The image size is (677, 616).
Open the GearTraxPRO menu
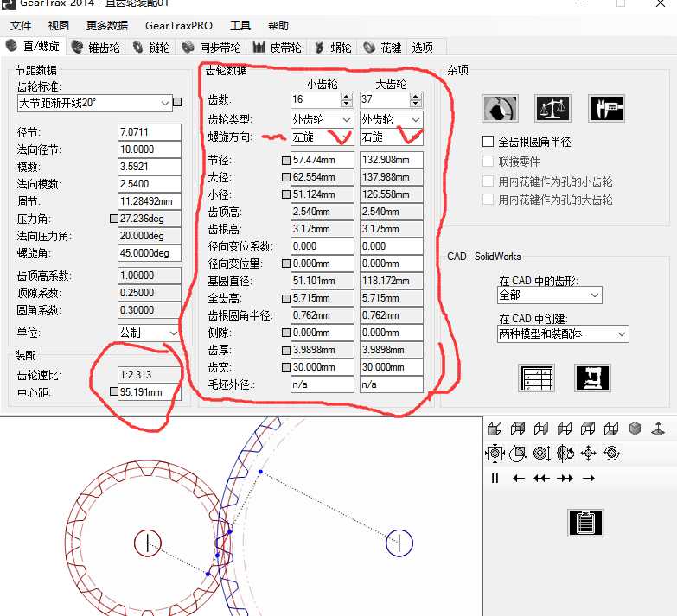(179, 25)
